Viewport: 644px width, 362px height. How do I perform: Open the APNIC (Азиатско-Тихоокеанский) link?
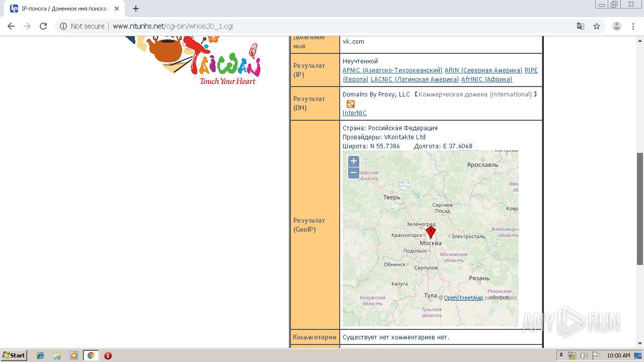(x=392, y=70)
